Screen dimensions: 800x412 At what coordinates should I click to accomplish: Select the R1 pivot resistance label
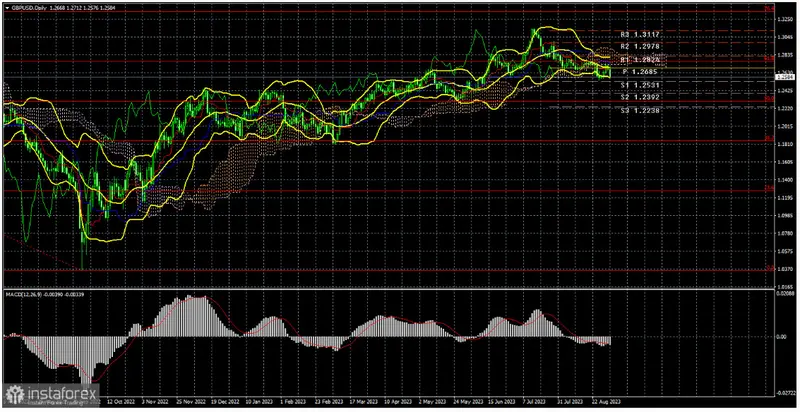640,60
